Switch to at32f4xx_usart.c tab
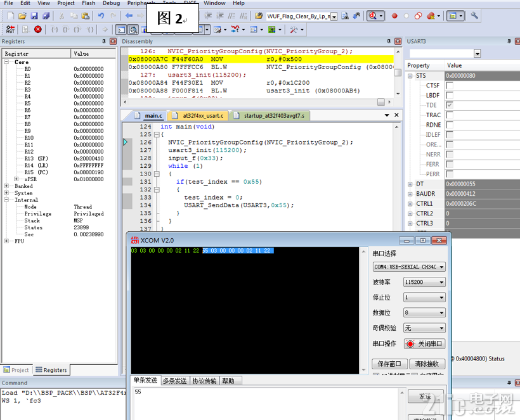The image size is (520, 420). pos(199,115)
